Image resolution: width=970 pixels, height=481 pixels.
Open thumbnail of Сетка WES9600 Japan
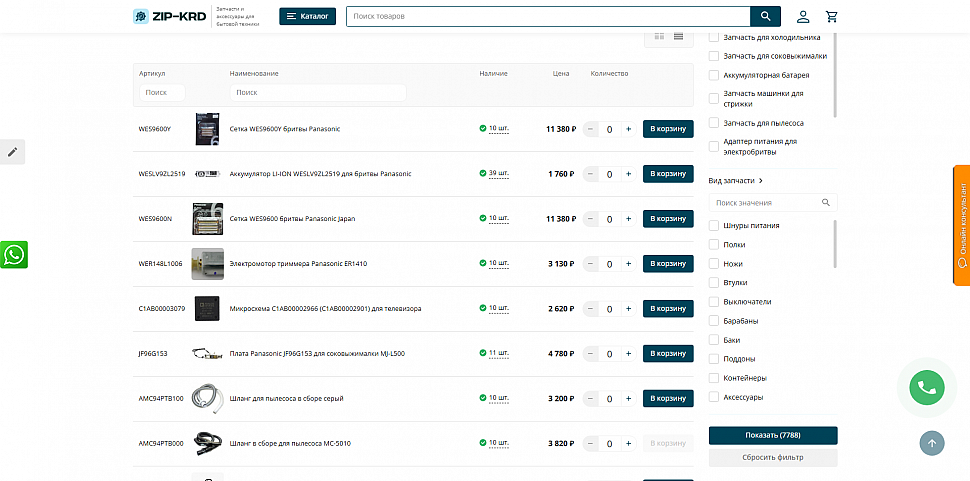point(207,219)
